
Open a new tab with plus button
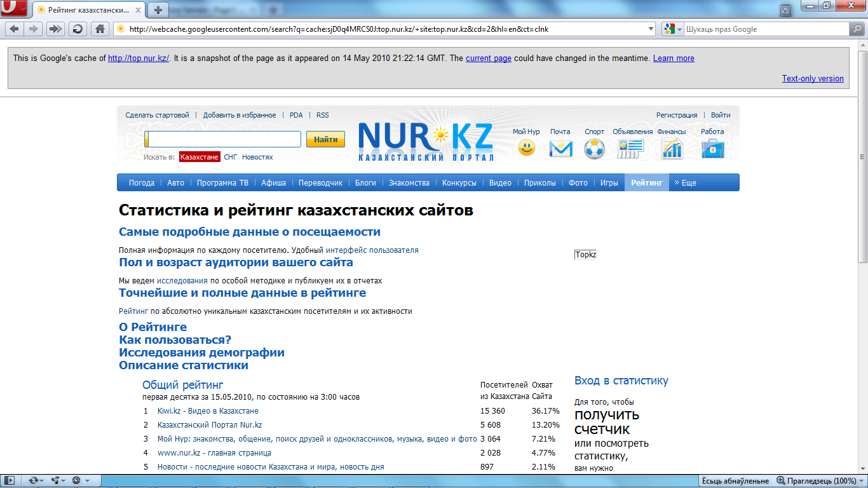coord(158,10)
